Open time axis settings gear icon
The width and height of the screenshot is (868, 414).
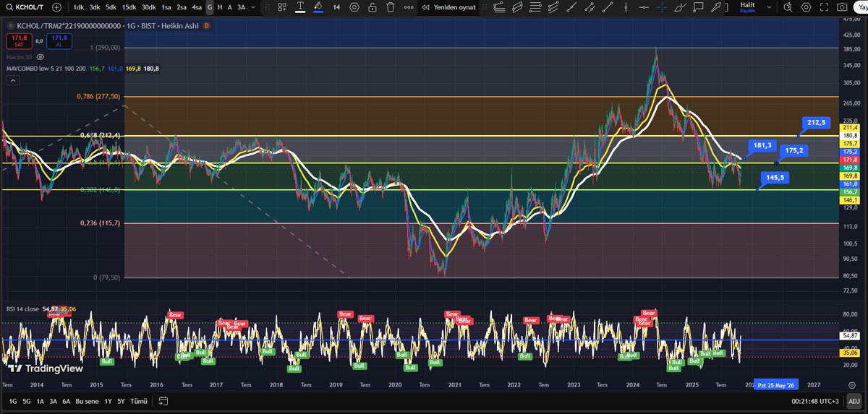tap(853, 385)
